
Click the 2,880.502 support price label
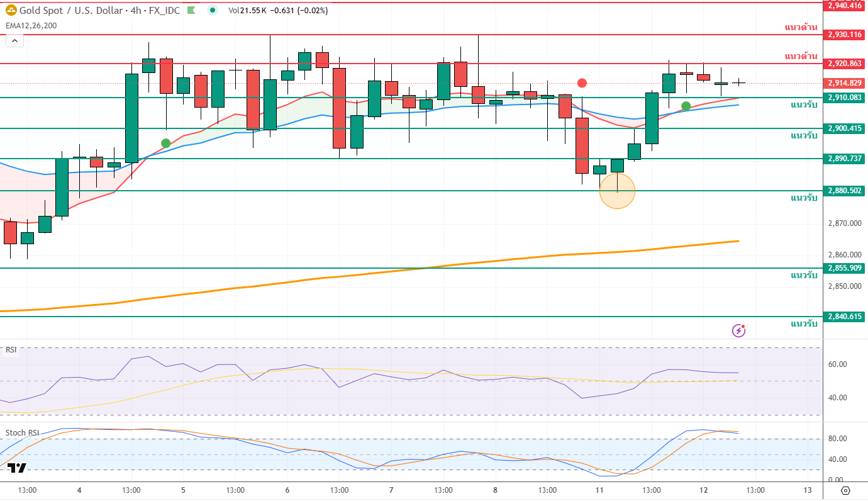pyautogui.click(x=845, y=191)
